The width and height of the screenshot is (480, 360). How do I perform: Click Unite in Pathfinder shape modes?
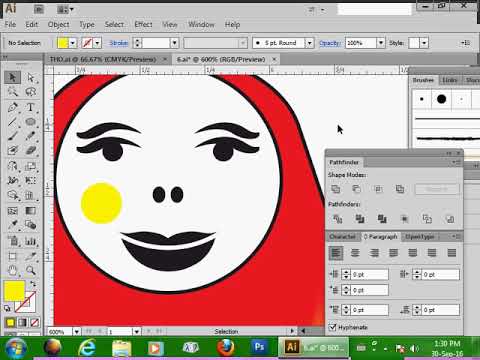336,189
